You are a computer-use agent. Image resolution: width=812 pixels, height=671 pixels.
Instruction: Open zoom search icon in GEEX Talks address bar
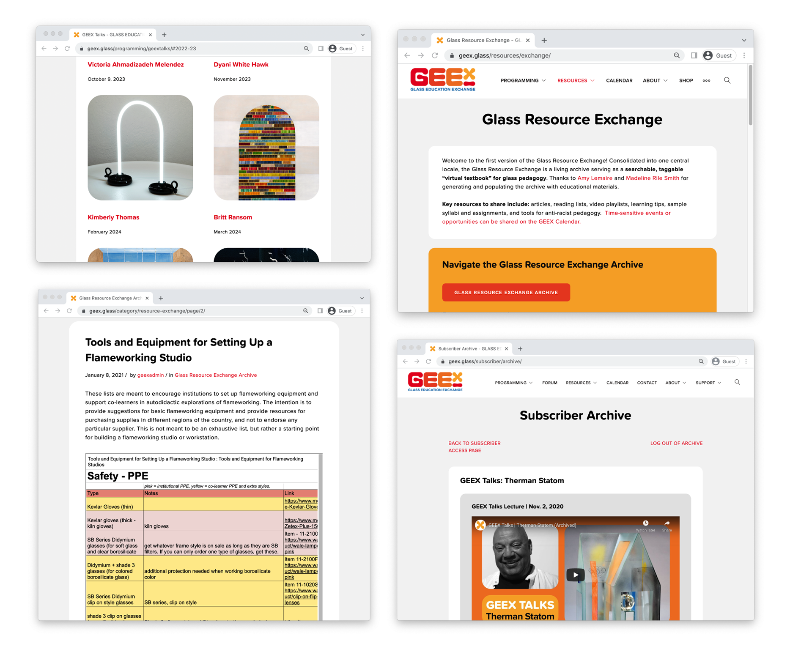(x=306, y=49)
